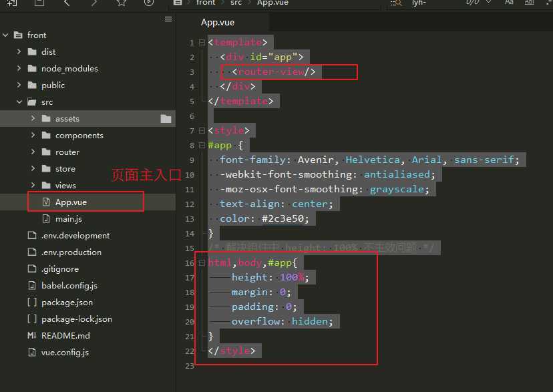This screenshot has width=553, height=392.
Task: Fold the style block at line 7
Action: (x=202, y=131)
